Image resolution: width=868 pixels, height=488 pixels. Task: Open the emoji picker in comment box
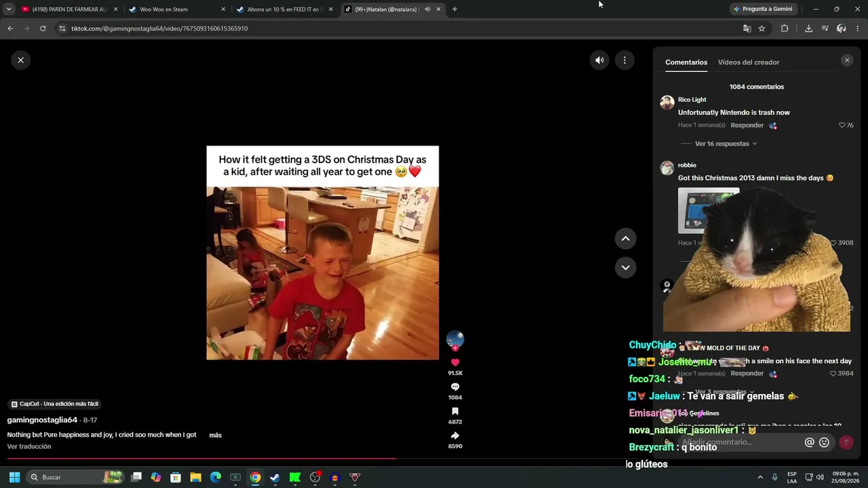click(824, 443)
